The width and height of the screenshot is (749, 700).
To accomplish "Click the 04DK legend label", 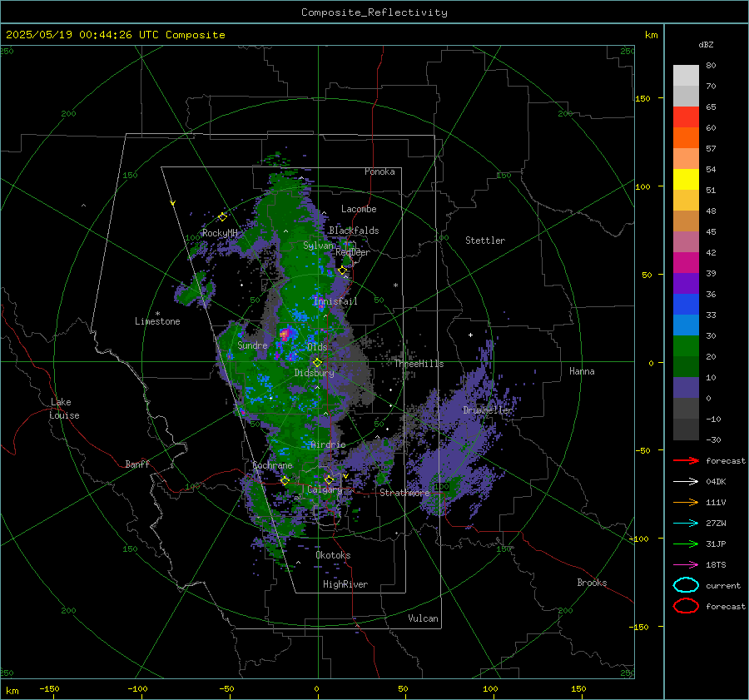I will pos(716,482).
